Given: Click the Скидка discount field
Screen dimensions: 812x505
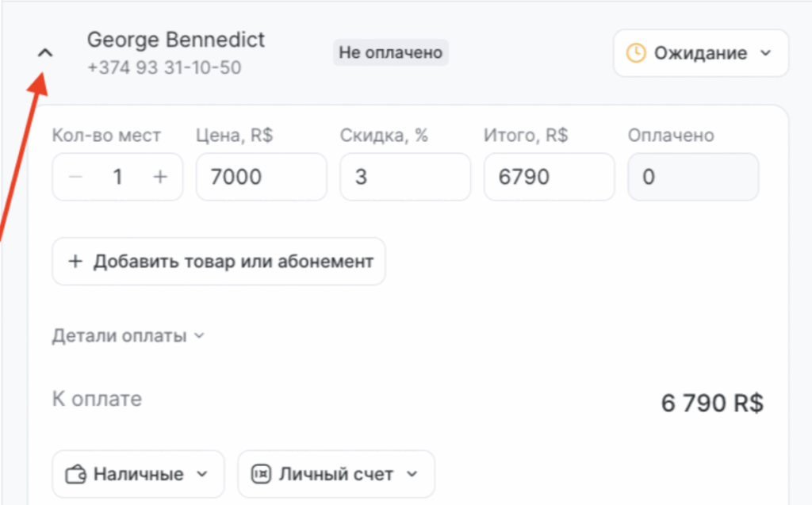Looking at the screenshot, I should pos(405,177).
